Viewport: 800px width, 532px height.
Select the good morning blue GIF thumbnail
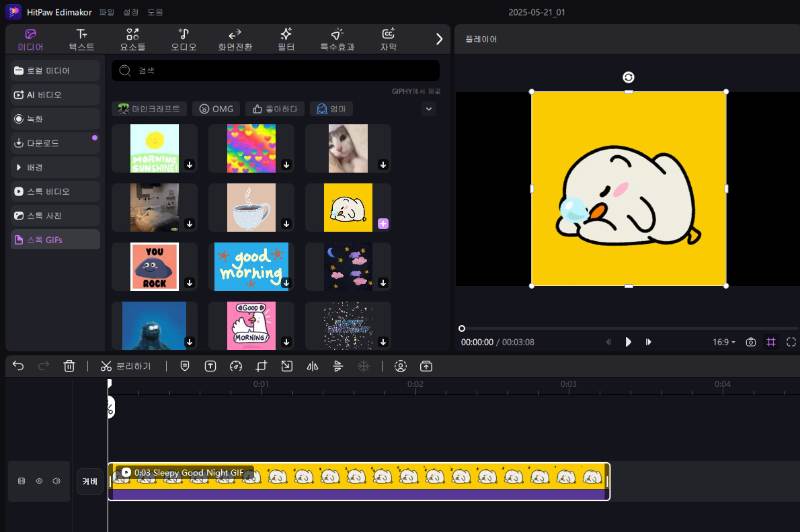click(x=251, y=266)
